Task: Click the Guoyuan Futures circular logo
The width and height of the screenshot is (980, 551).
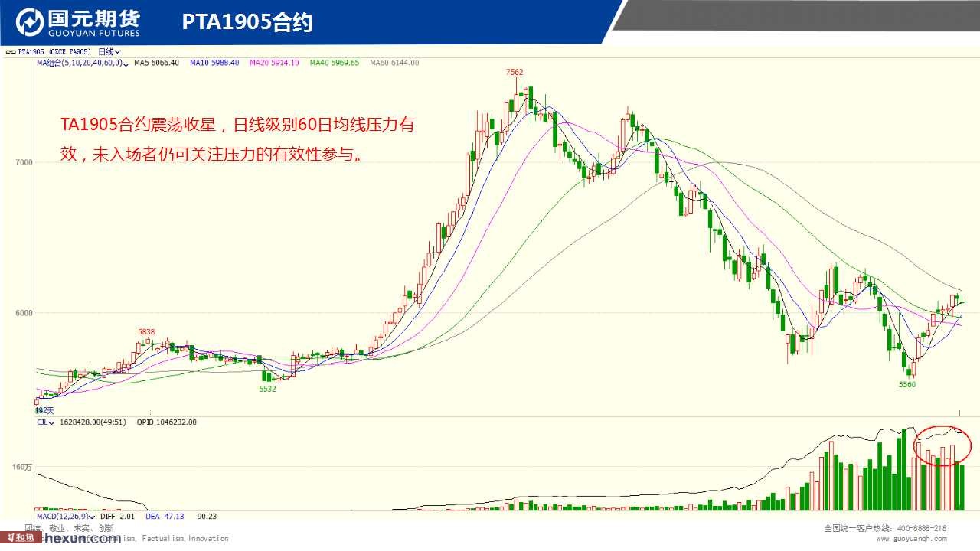Action: pyautogui.click(x=29, y=23)
